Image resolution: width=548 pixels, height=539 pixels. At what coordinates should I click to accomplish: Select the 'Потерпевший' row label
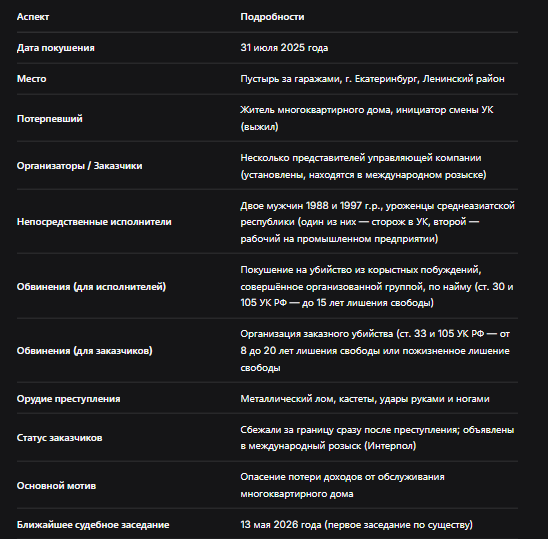click(x=50, y=118)
